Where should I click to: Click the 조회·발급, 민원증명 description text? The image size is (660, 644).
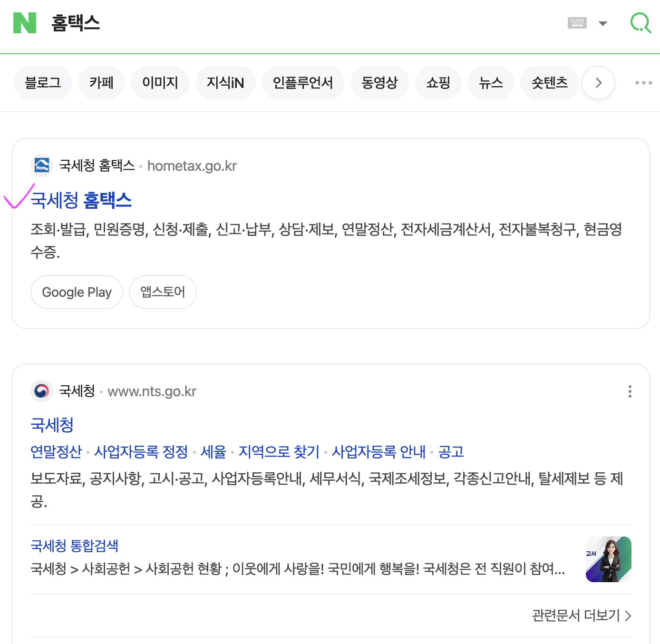click(x=326, y=241)
